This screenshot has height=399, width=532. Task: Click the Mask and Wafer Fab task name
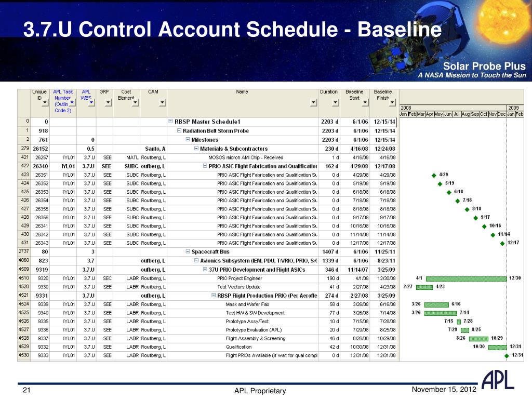tap(247, 304)
